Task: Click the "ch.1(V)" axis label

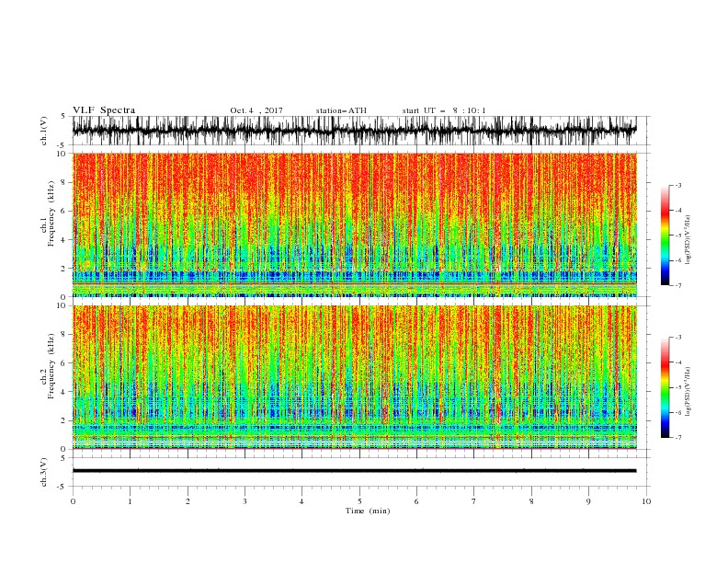Action: [x=44, y=131]
